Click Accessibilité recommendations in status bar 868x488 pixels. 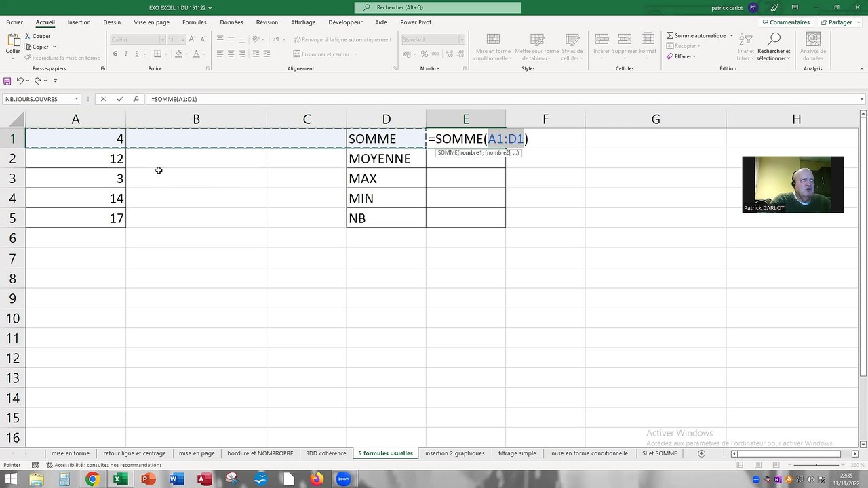pos(104,465)
